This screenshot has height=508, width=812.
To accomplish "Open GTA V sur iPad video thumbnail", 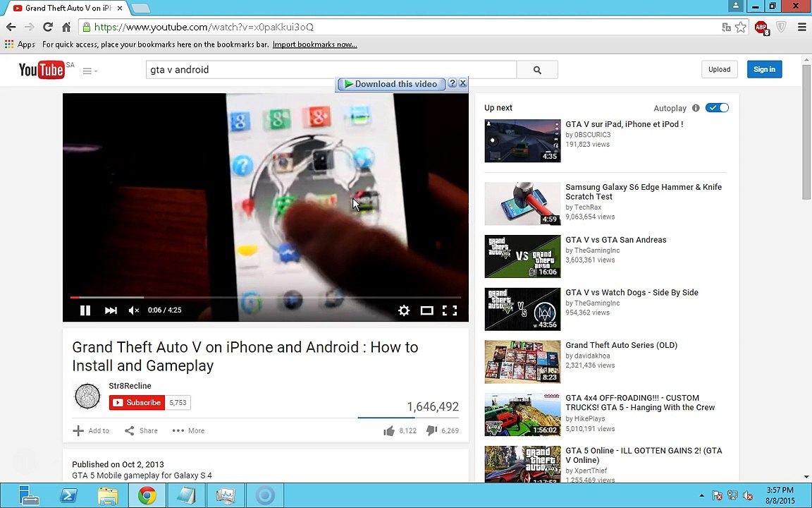I will click(x=522, y=141).
